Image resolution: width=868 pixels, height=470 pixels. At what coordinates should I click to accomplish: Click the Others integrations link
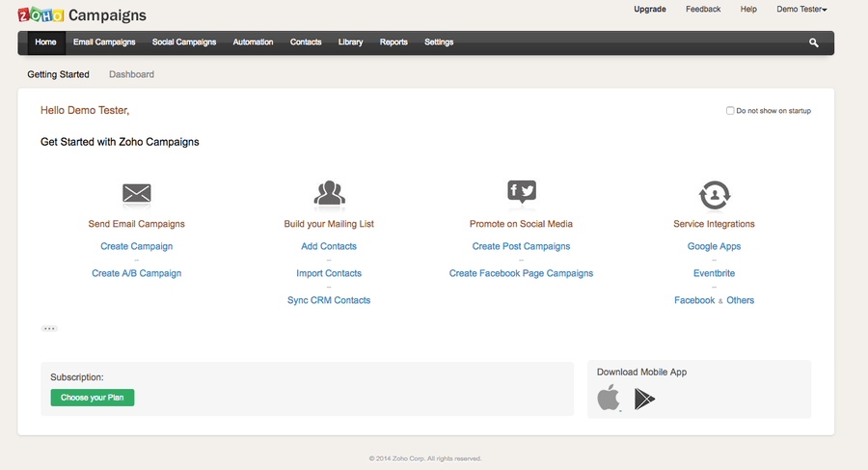(x=740, y=300)
